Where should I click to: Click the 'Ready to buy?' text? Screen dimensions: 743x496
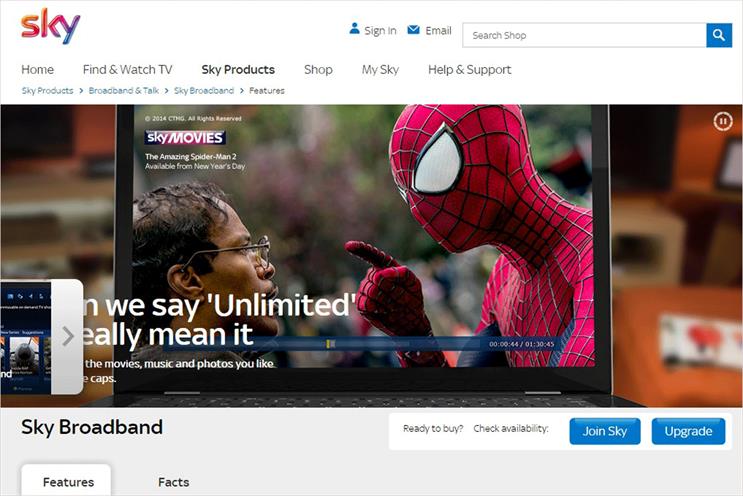coord(433,429)
